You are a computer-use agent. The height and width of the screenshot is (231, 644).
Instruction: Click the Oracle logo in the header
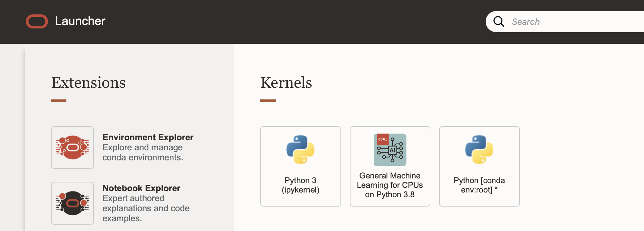coord(37,21)
